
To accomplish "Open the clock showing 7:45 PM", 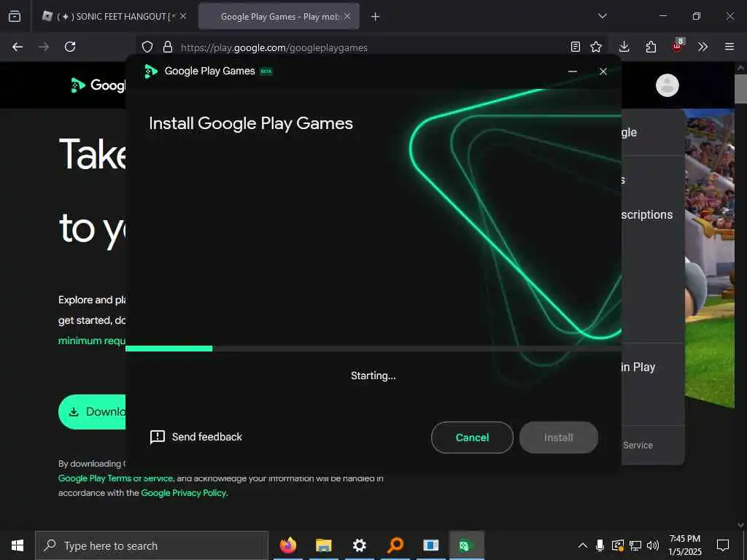I will tap(684, 545).
